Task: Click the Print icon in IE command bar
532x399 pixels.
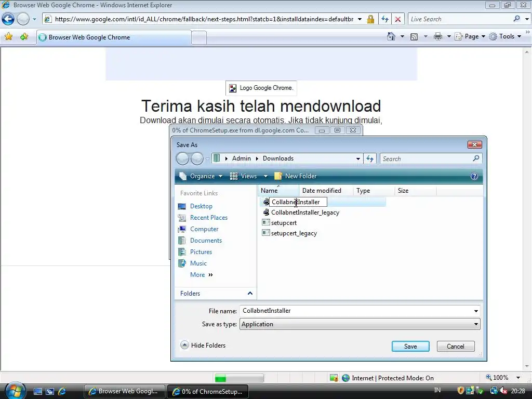Action: 438,37
